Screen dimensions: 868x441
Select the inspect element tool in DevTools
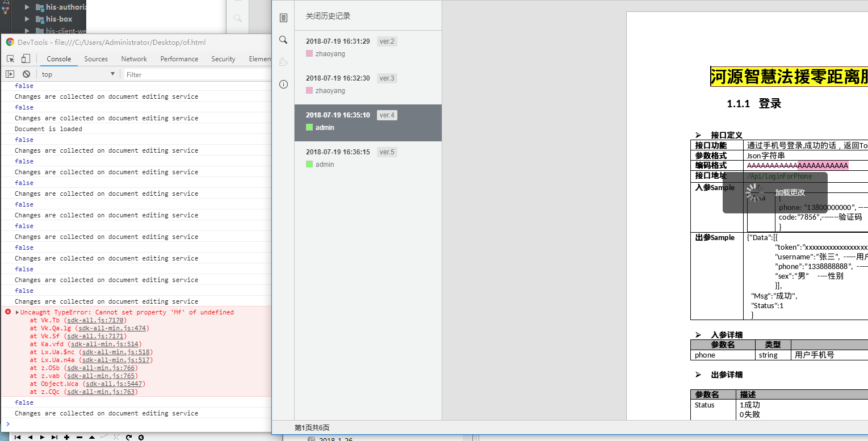pos(10,58)
